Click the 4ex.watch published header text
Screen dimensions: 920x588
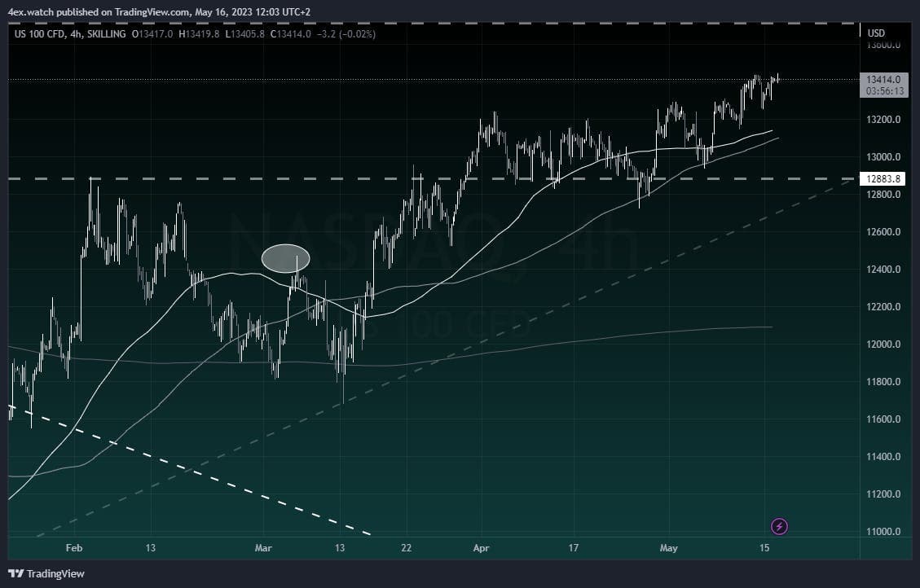pyautogui.click(x=158, y=11)
